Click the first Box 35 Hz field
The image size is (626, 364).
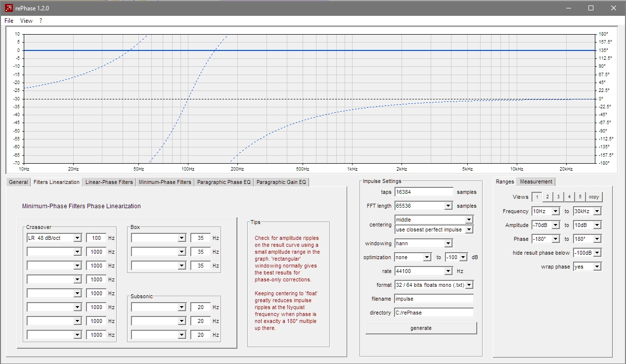tap(201, 238)
